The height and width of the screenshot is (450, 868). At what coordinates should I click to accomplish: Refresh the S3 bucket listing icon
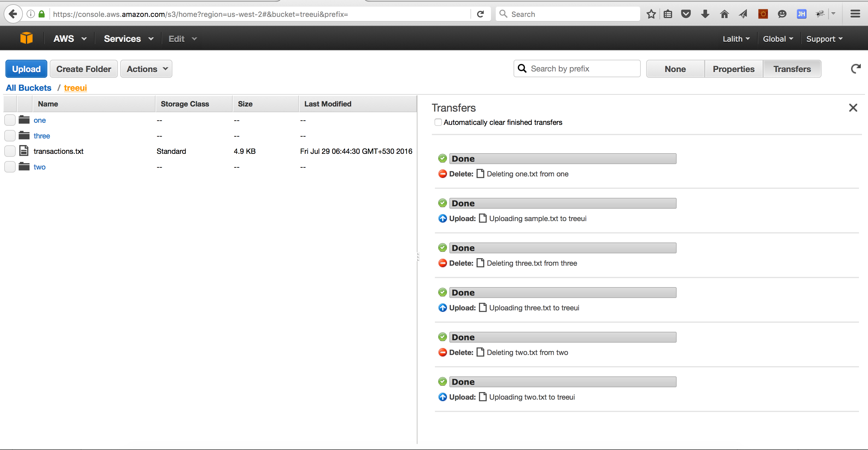click(855, 69)
